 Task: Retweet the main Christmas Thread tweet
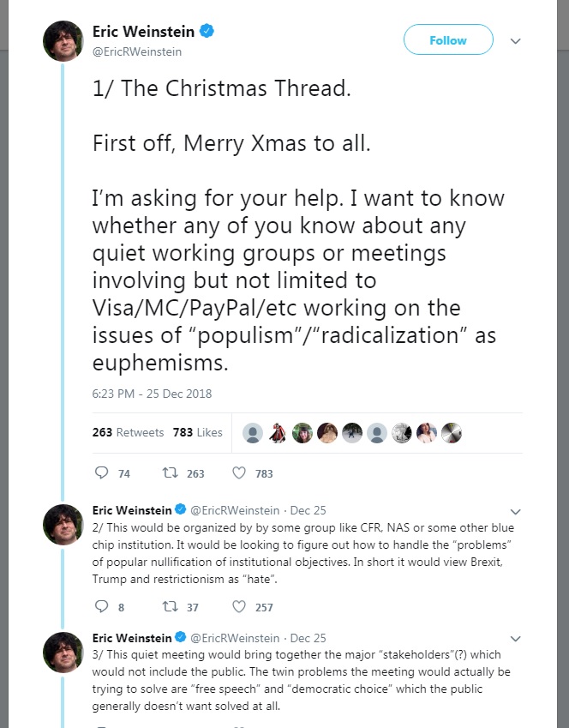tap(169, 472)
